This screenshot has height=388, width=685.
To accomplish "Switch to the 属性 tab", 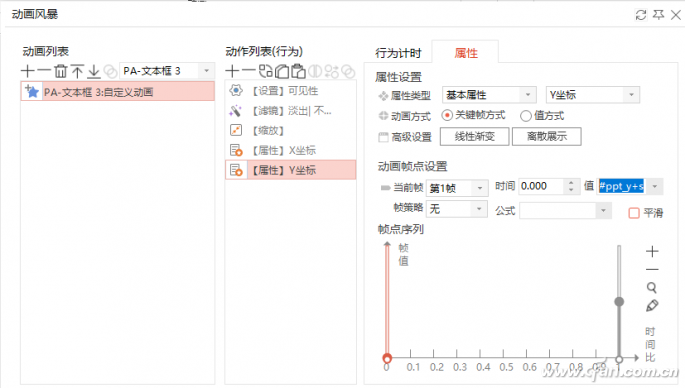I will pos(466,53).
